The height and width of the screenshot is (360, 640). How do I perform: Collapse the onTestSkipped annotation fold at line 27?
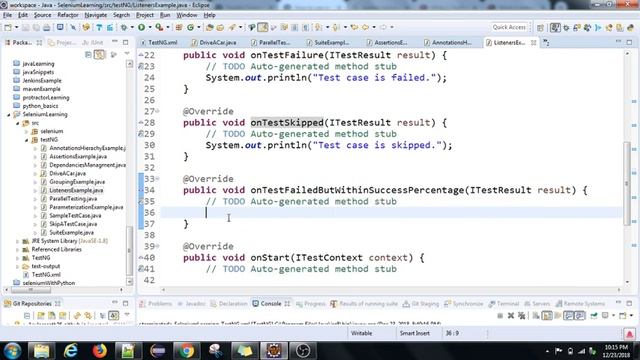coord(158,111)
